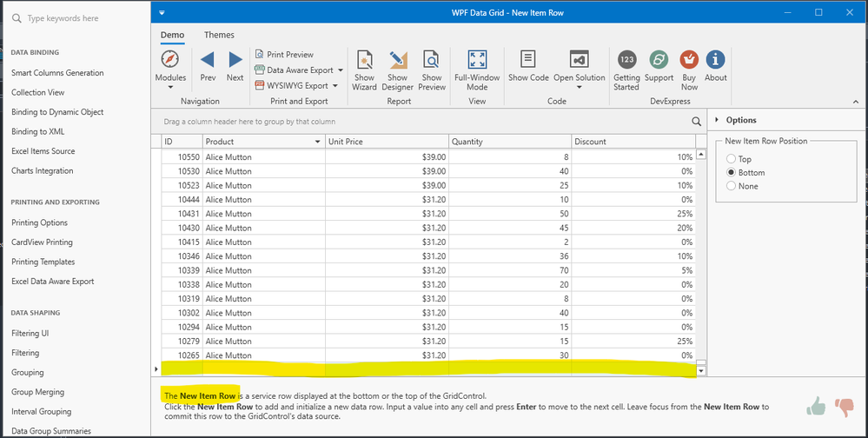Choose None for New Item Row Position
868x438 pixels.
[732, 186]
